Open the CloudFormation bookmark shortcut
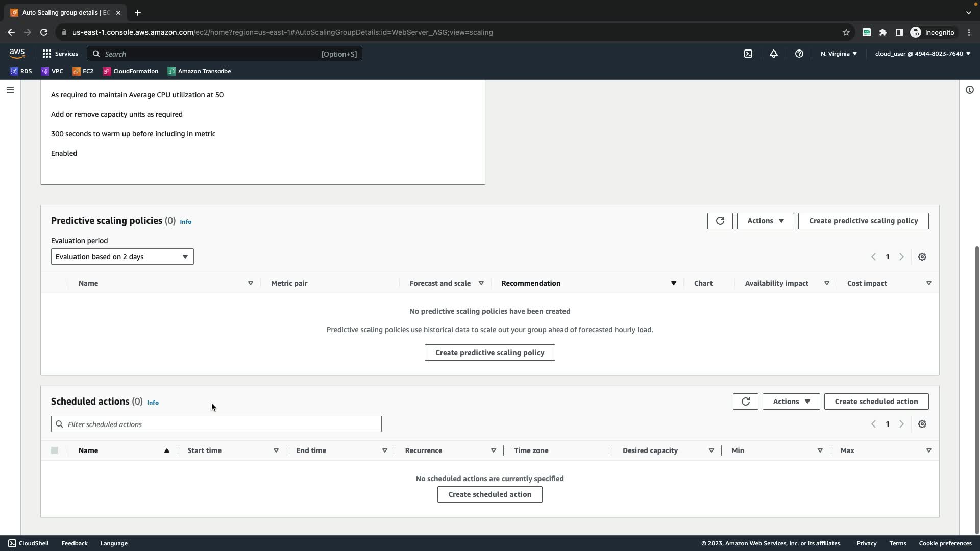The height and width of the screenshot is (551, 980). click(131, 71)
